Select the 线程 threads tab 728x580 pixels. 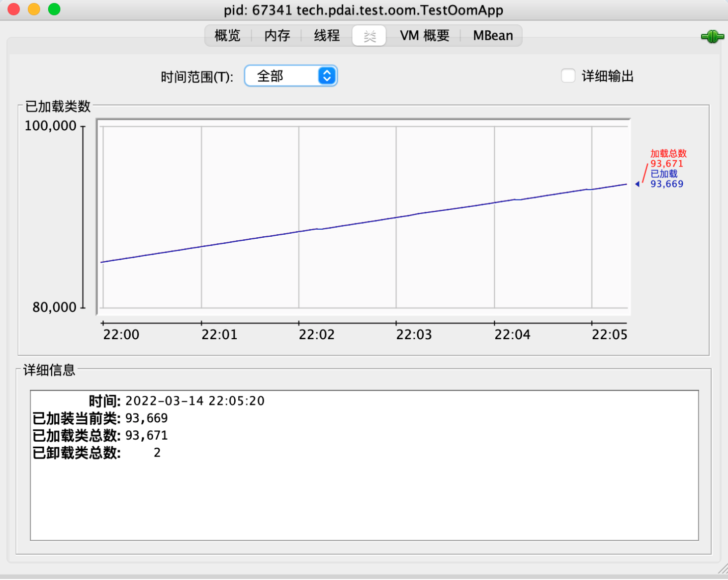pyautogui.click(x=326, y=35)
